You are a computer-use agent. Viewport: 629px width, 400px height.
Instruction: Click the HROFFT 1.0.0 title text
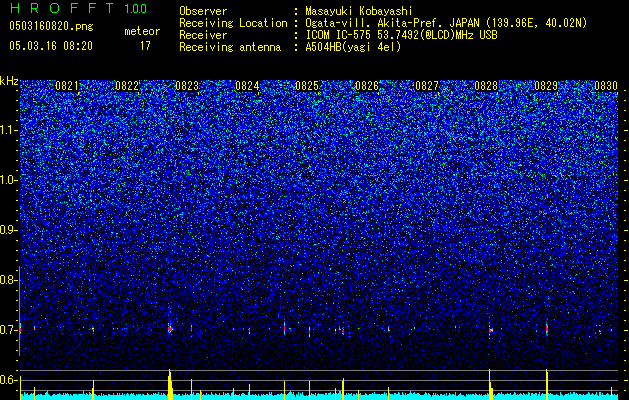click(78, 8)
